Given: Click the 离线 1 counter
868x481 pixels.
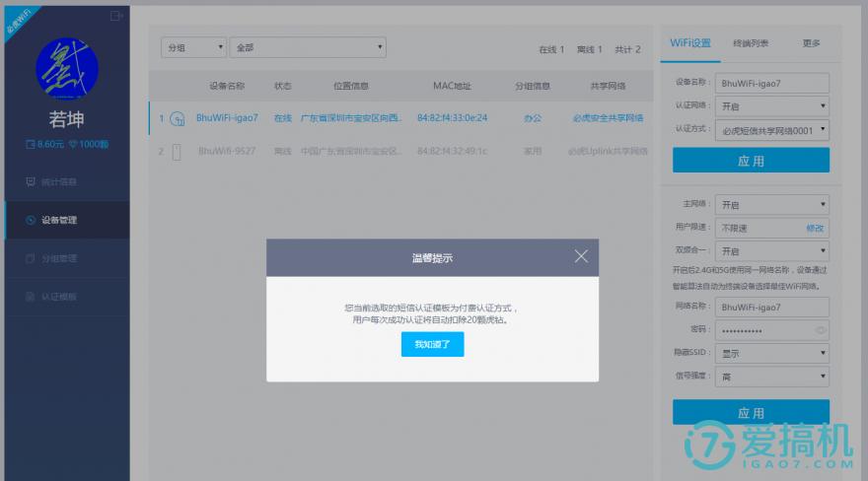Looking at the screenshot, I should (589, 49).
